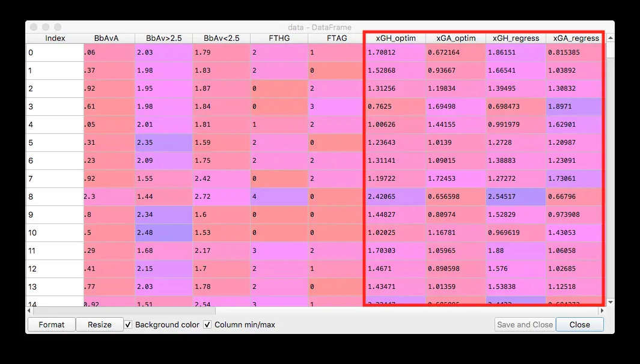The image size is (640, 364).
Task: Select row index 8
Action: (55, 196)
